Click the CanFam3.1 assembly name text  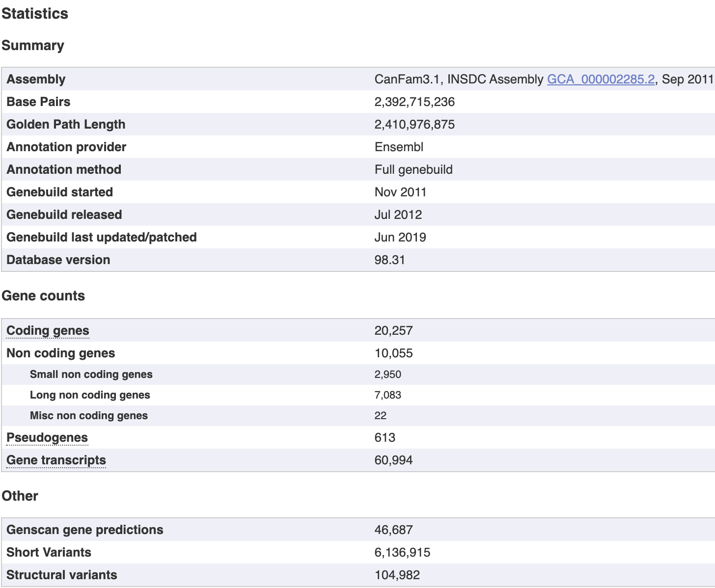coord(407,79)
